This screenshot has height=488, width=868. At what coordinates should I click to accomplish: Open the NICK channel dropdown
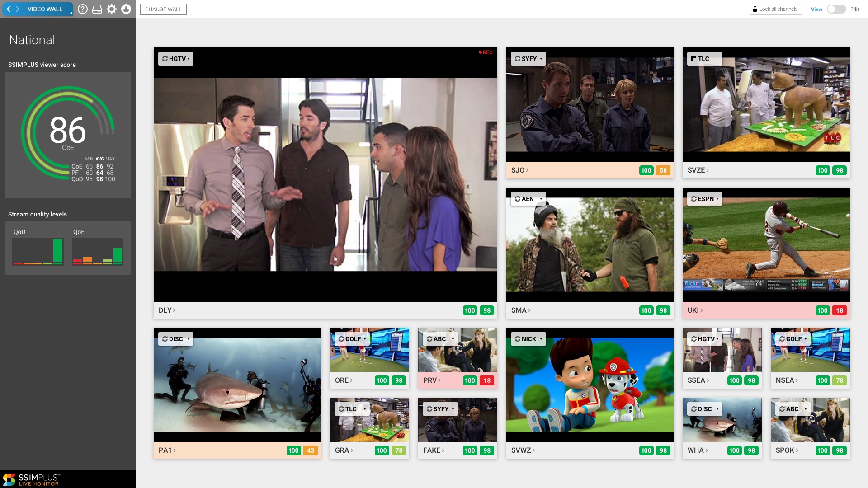click(528, 339)
